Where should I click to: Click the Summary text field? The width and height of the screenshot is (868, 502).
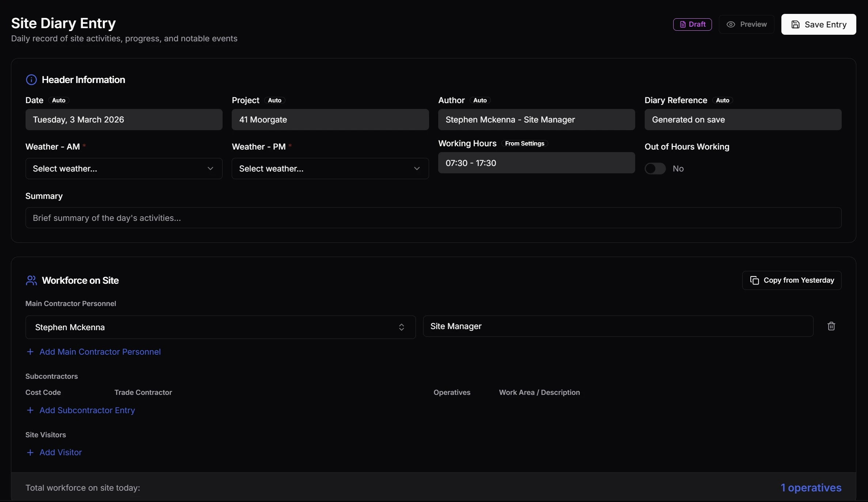[x=433, y=218]
